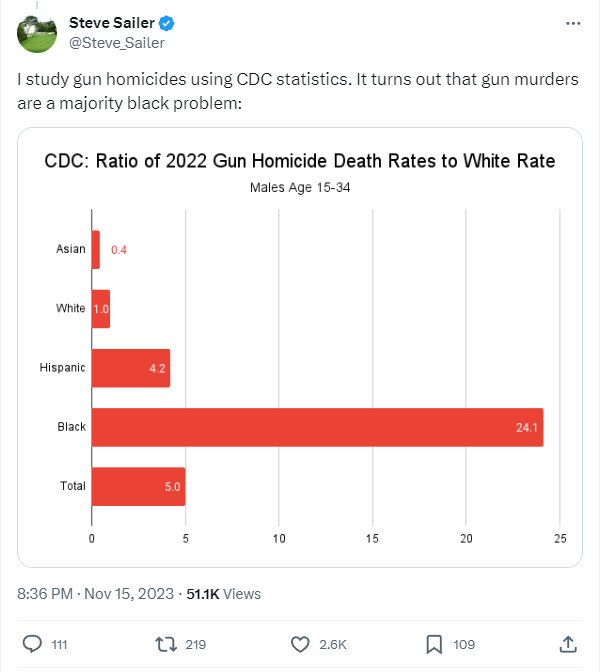Open the share upload icon
612x672 pixels.
568,644
